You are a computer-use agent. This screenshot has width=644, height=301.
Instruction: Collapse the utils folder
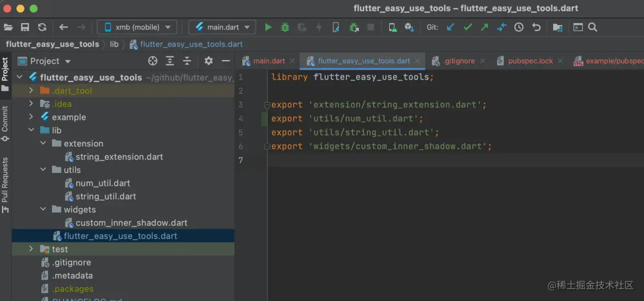click(x=43, y=170)
